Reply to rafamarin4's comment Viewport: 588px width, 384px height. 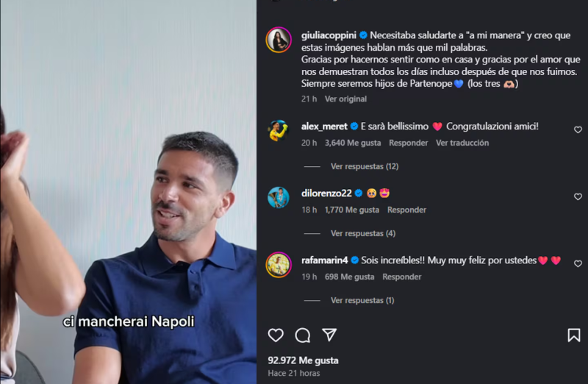pos(401,277)
